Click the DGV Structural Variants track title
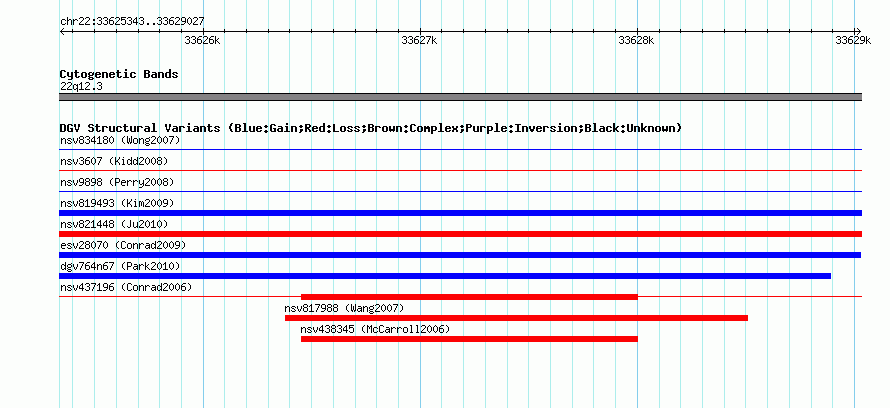890x408 pixels. [x=371, y=128]
